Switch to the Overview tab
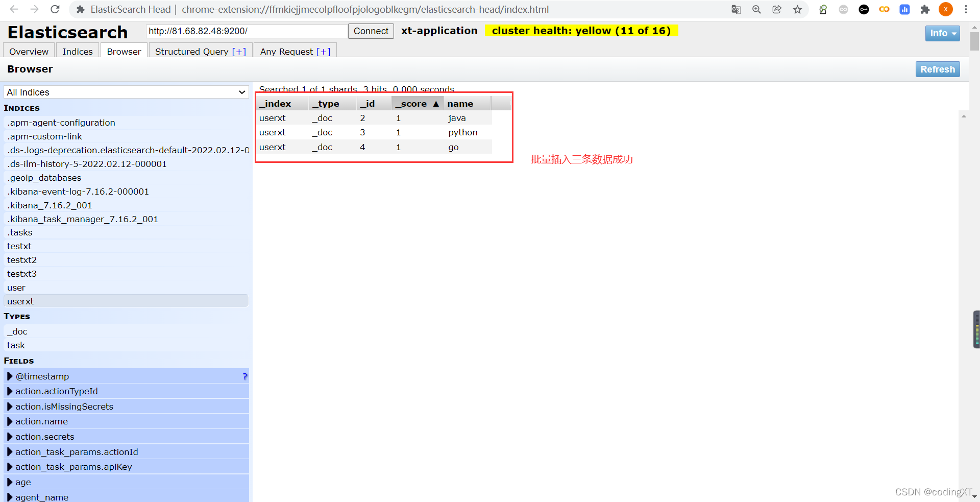 click(29, 51)
